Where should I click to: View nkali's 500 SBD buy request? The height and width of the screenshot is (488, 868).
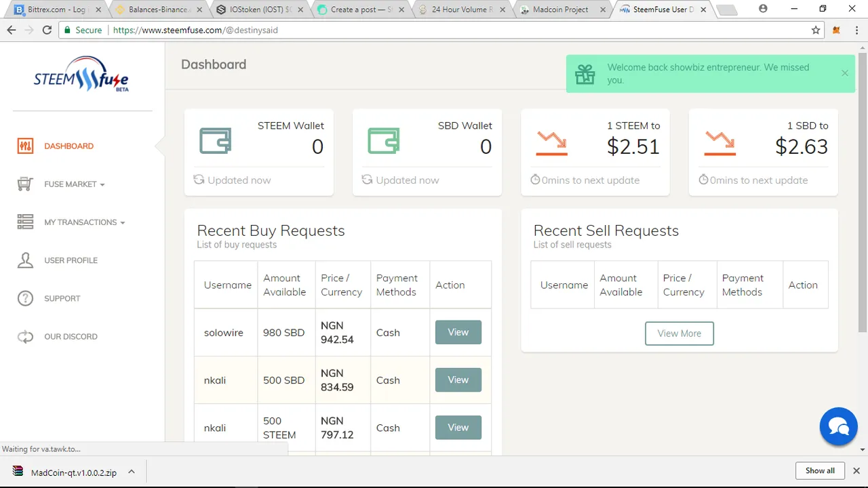click(458, 380)
